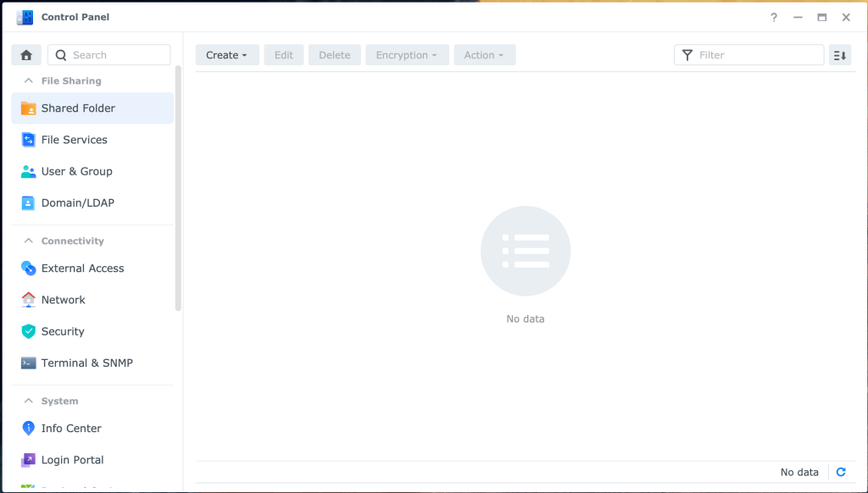
Task: Collapse the File Sharing section
Action: [28, 81]
